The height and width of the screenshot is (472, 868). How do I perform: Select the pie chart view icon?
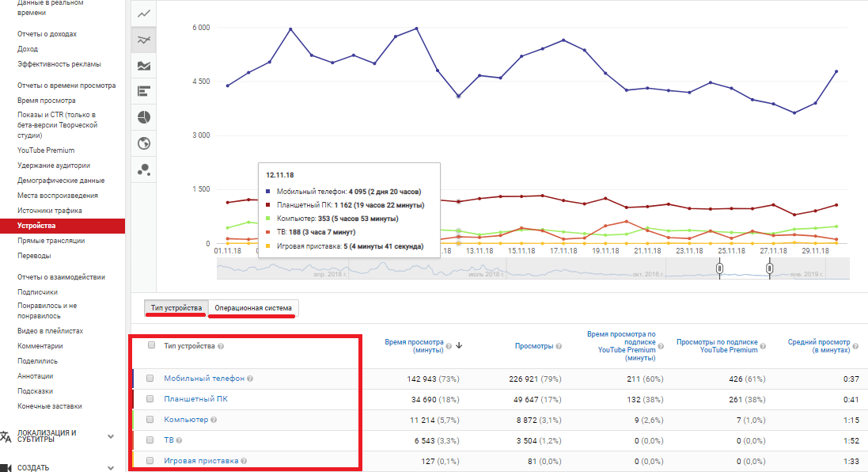click(x=144, y=117)
